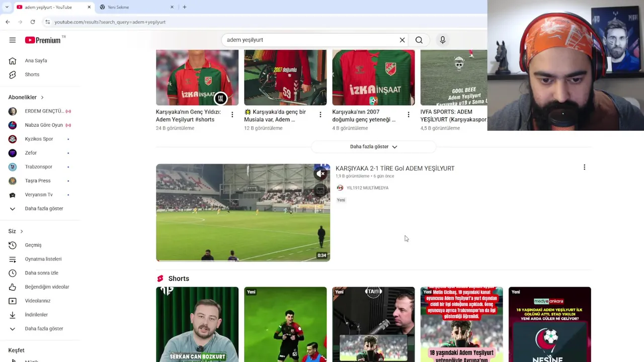This screenshot has height=362, width=644.
Task: Open KARŞIYAKA 2-1 TİRE Gol video title
Action: pos(395,168)
